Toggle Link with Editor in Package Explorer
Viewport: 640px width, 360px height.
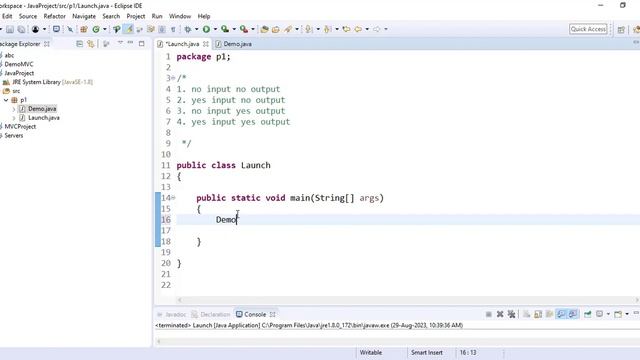(x=91, y=44)
